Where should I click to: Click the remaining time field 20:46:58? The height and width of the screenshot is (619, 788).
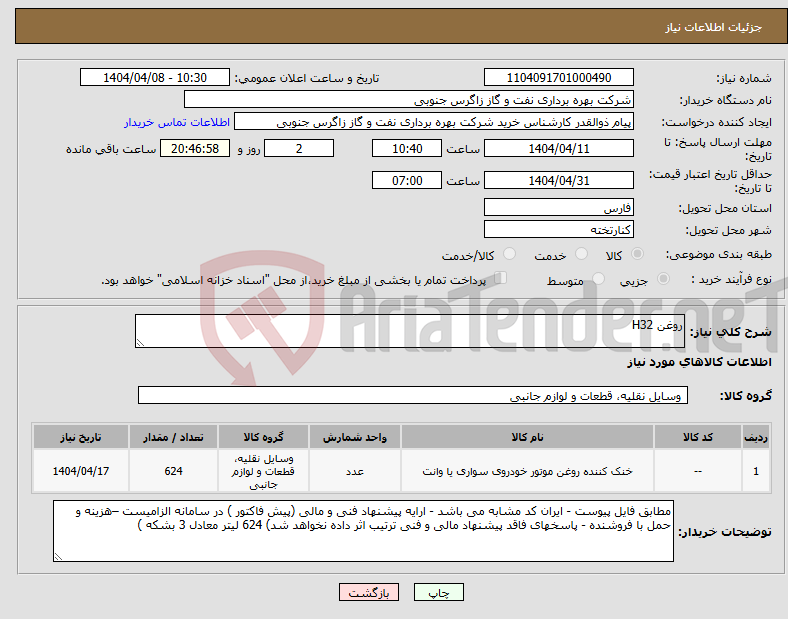coord(195,148)
